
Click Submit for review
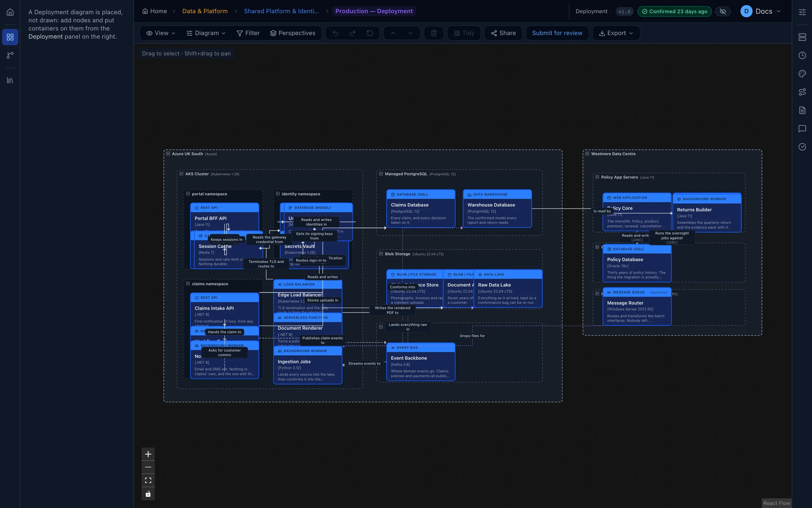557,33
